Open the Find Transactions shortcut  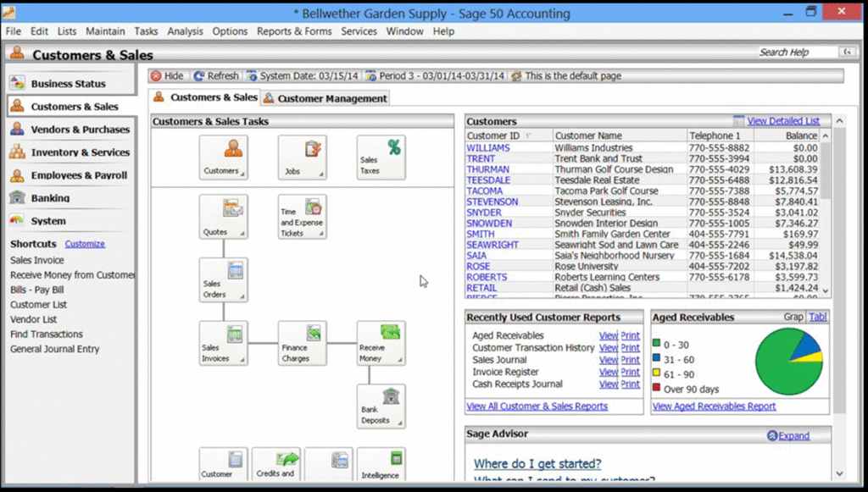click(47, 334)
